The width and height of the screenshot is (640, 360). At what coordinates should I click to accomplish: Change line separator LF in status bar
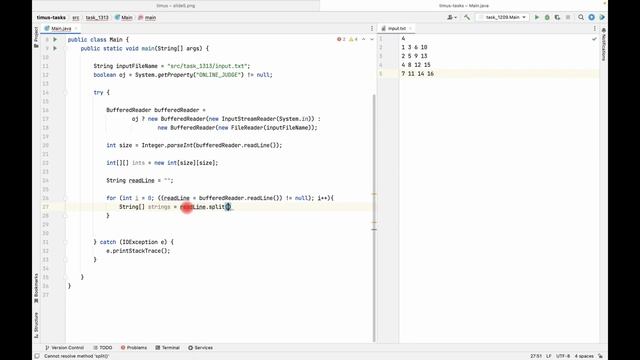(x=549, y=356)
